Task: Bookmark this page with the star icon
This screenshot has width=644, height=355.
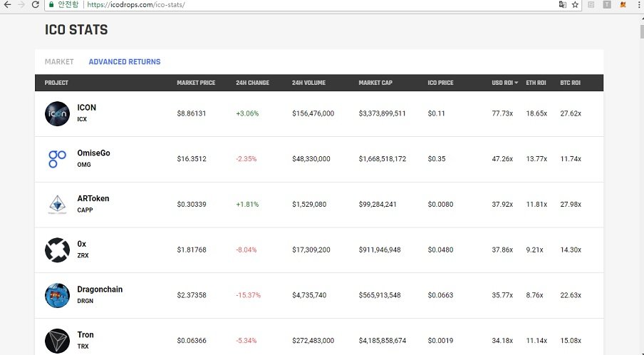Action: click(x=575, y=4)
